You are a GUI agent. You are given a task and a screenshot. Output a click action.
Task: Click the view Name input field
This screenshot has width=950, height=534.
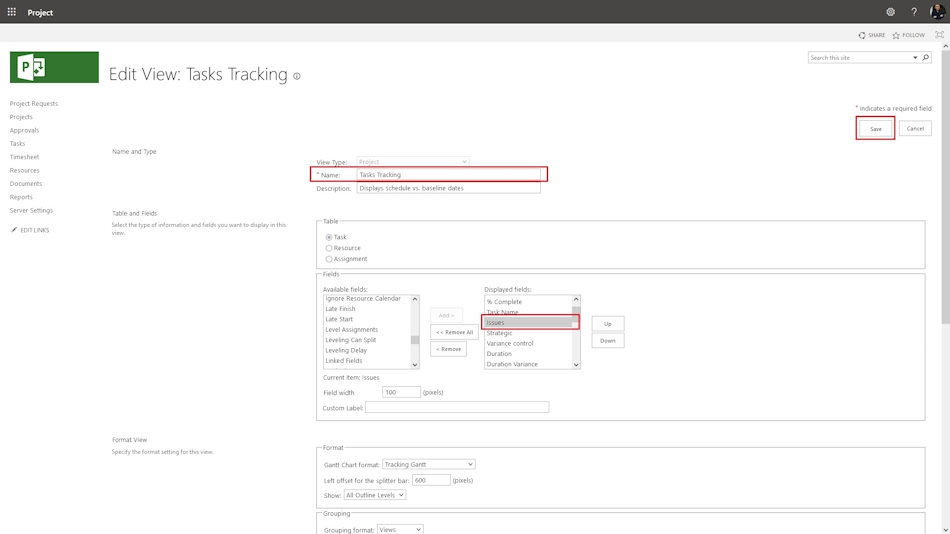(x=448, y=175)
